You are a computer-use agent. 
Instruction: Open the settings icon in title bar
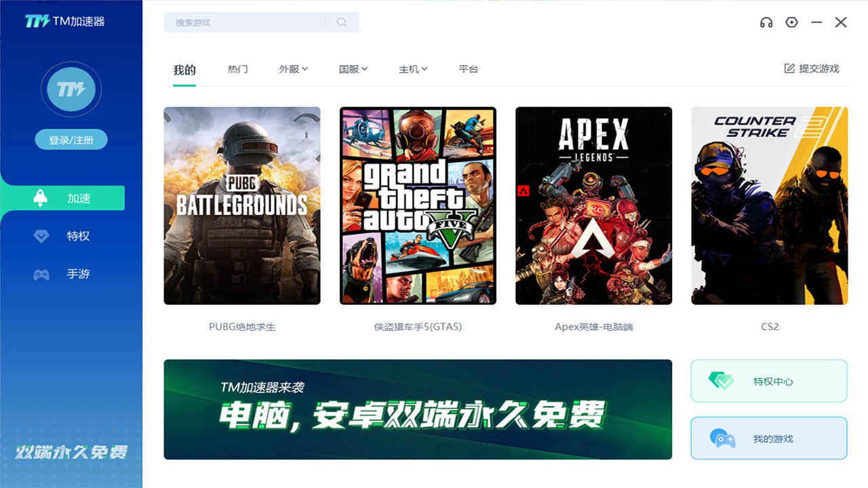[x=791, y=22]
